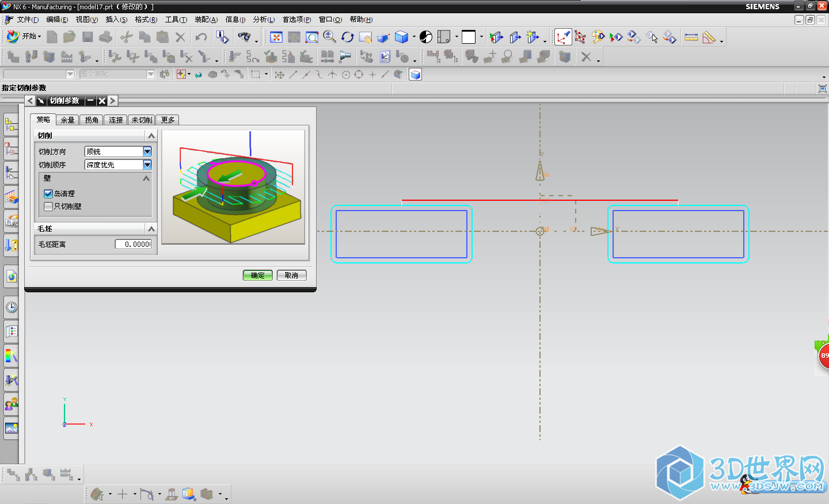Select the Pan hand tool
Screen dimensions: 829x504
point(365,37)
